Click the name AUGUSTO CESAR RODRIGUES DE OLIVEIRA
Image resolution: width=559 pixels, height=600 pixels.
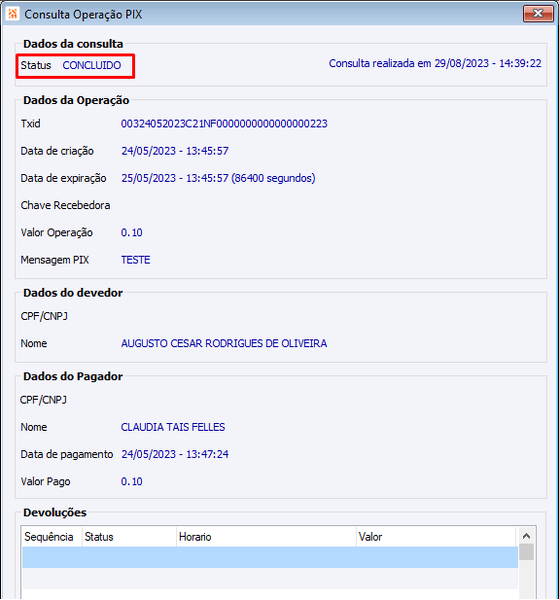point(224,343)
